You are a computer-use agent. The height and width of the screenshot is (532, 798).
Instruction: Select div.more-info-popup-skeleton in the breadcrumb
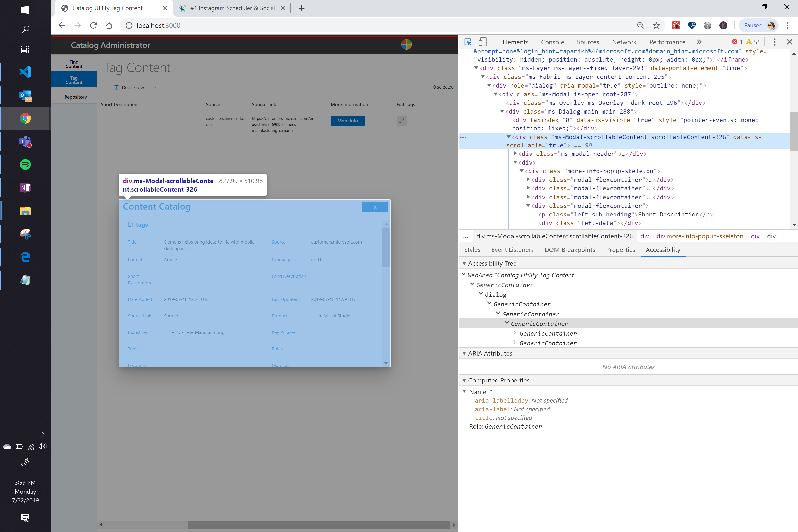(700, 236)
